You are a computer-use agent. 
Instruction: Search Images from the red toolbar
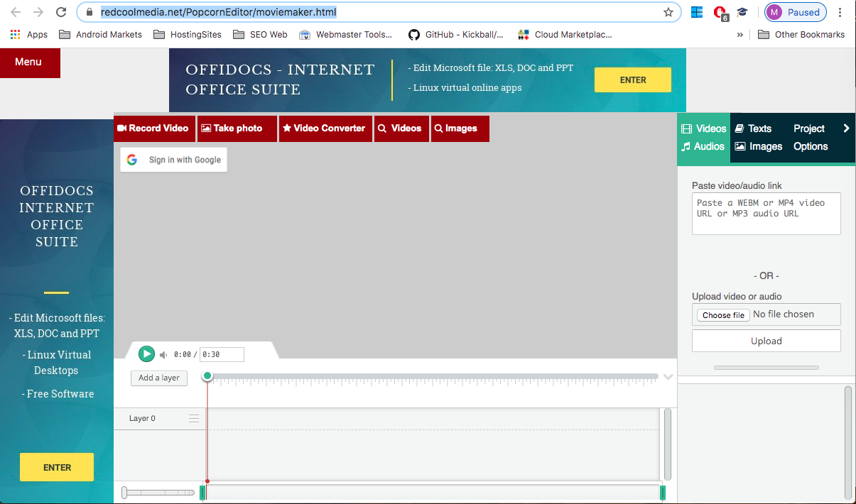click(x=459, y=128)
